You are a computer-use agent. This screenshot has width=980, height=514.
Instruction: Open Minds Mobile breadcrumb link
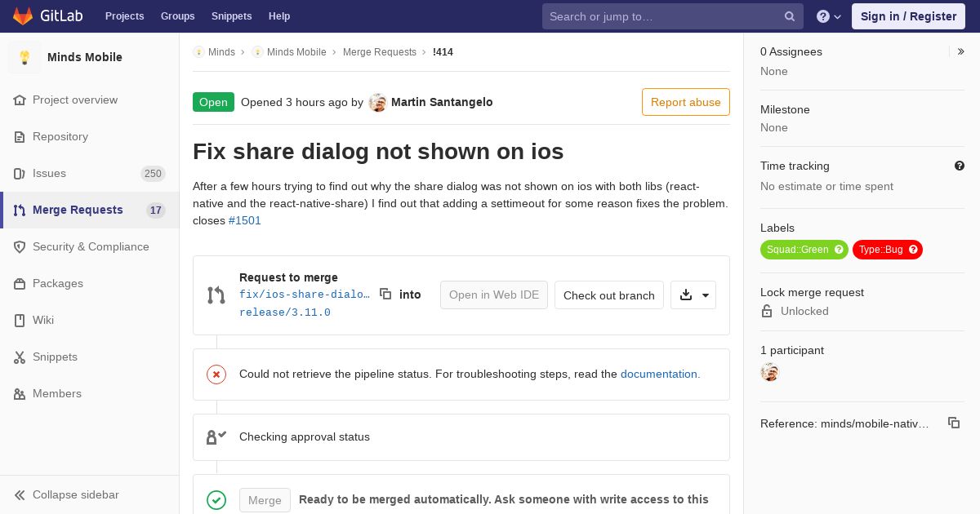(x=289, y=51)
